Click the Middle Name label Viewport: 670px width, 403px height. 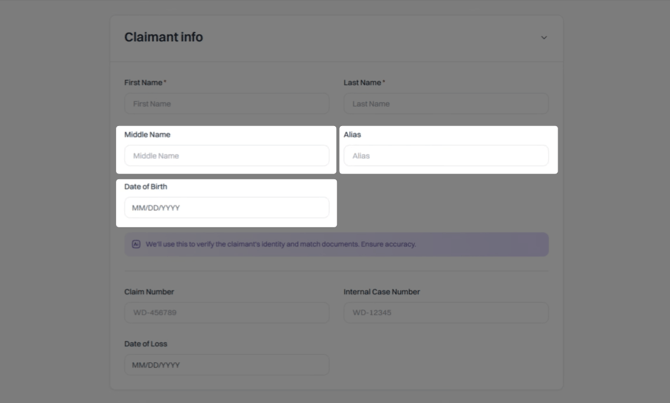147,135
